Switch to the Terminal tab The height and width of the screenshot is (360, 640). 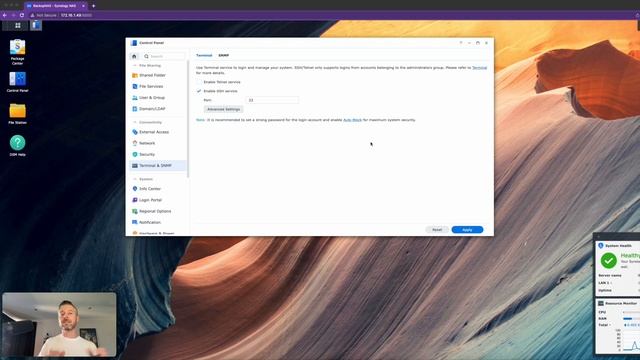click(x=204, y=56)
